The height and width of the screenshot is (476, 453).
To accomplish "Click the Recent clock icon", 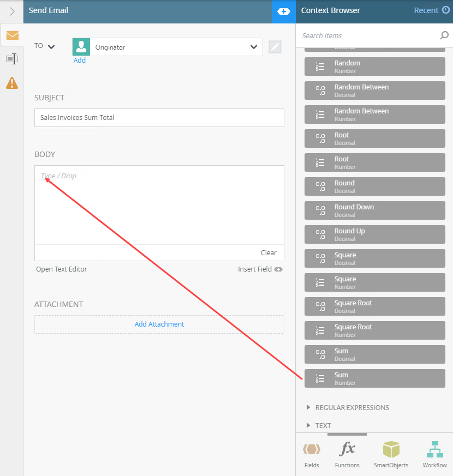I will [446, 10].
